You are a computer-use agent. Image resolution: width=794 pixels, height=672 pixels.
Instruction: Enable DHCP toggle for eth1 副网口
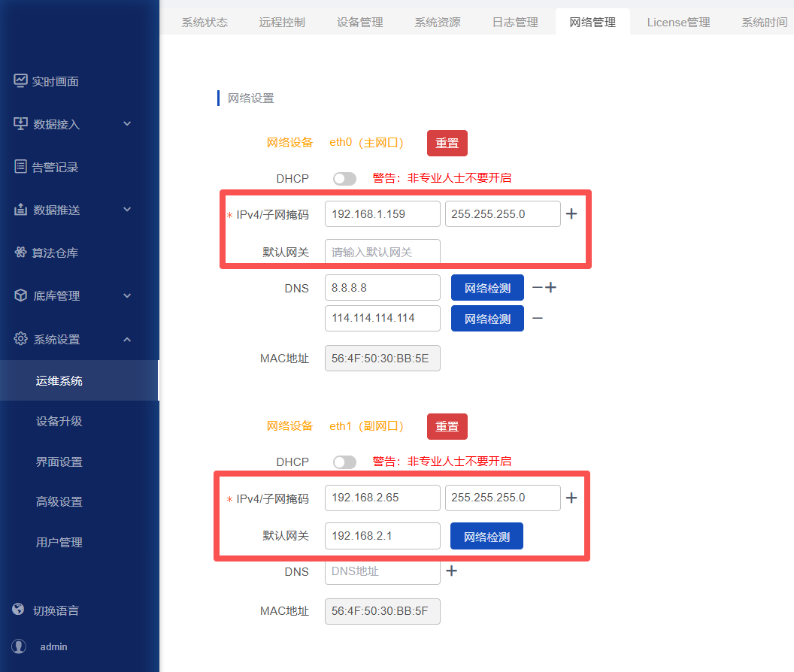click(x=345, y=462)
